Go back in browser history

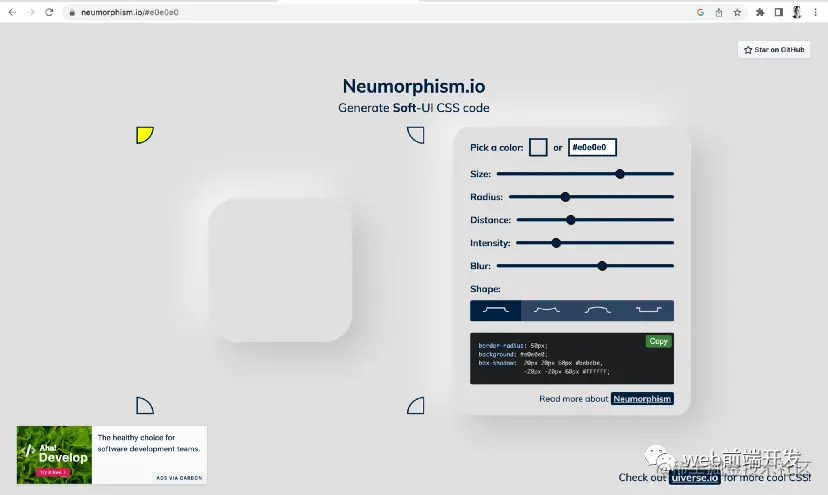coord(12,12)
